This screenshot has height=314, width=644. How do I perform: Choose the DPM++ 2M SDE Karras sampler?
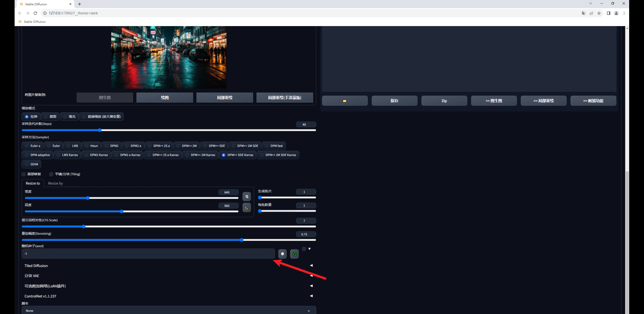[278, 155]
